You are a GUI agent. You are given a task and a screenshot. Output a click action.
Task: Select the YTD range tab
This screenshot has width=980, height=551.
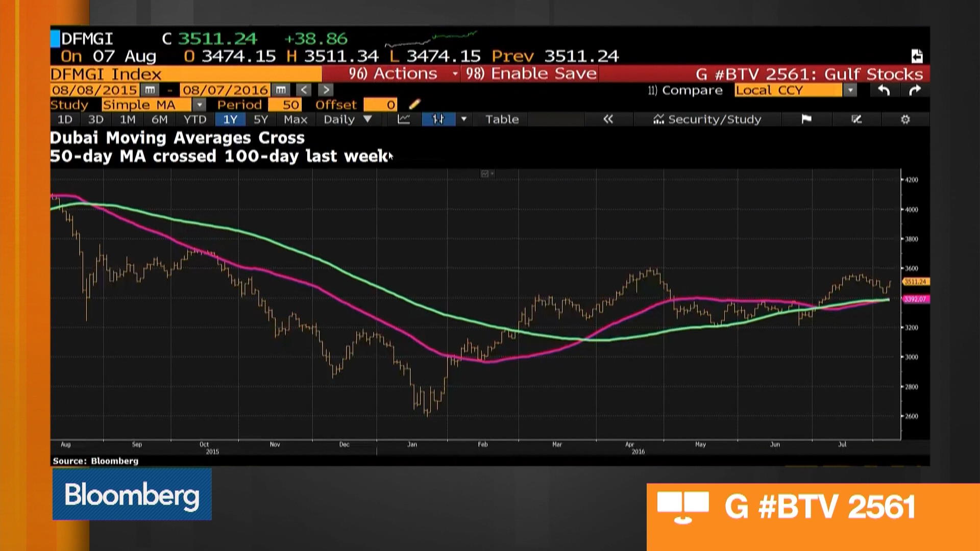click(195, 119)
